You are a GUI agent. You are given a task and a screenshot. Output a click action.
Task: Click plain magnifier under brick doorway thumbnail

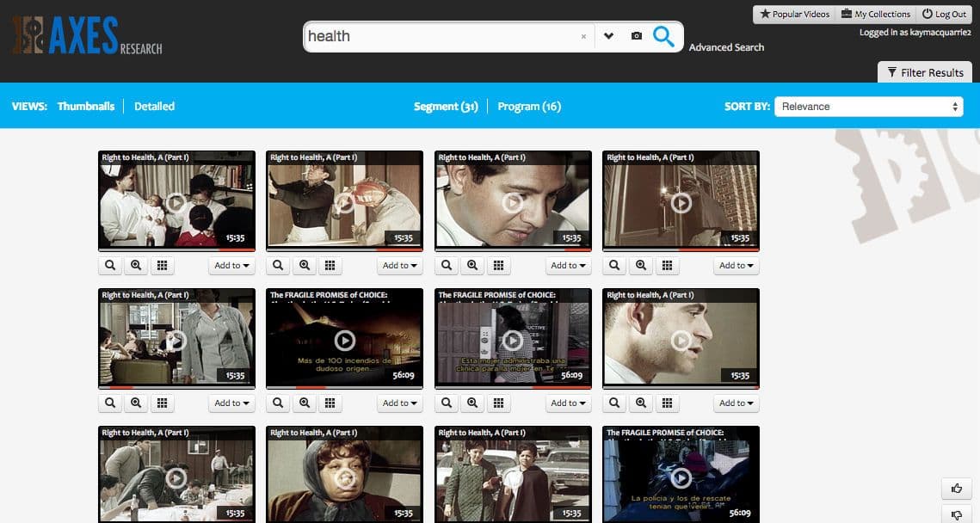point(614,266)
